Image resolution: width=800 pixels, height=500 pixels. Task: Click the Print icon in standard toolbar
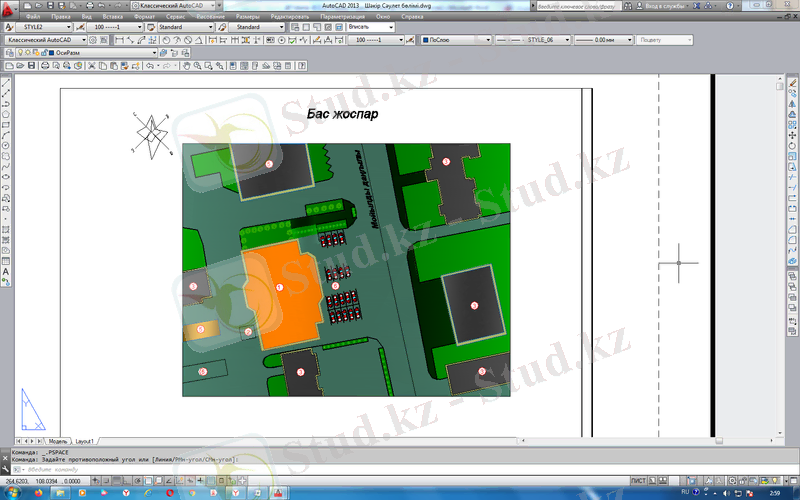[x=43, y=65]
